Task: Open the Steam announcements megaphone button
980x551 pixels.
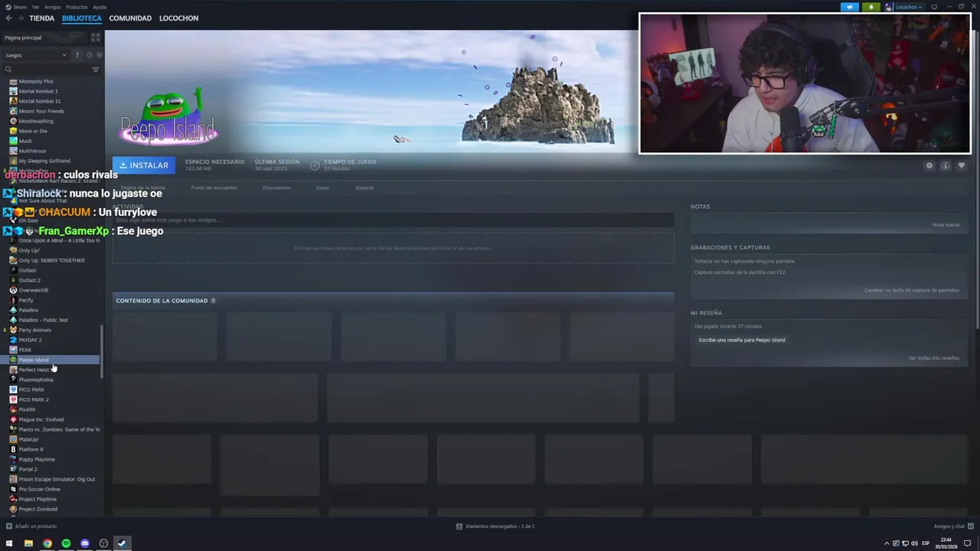Action: (x=850, y=7)
